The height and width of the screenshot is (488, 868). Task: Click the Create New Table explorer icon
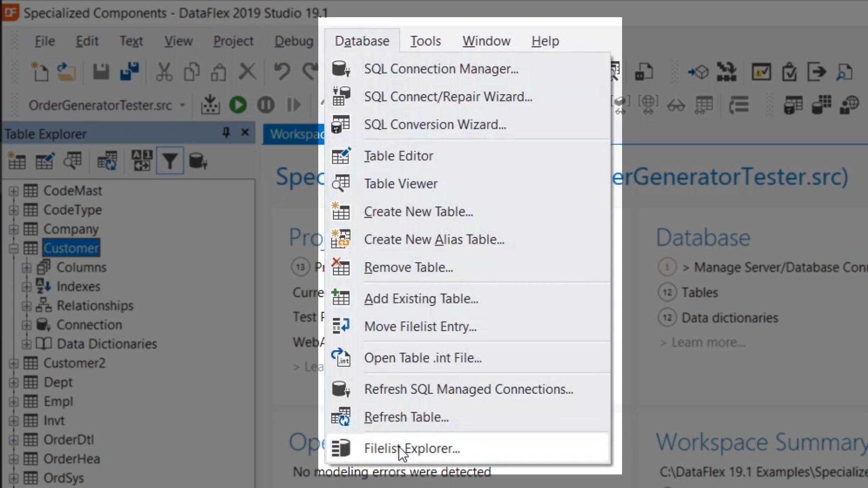pyautogui.click(x=17, y=161)
